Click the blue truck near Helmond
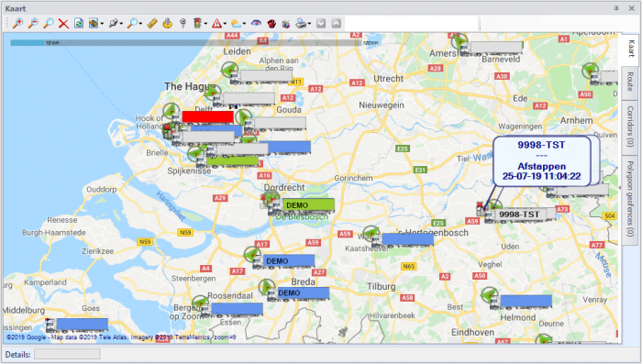Viewport: 642px width, 364px height. coord(521,303)
